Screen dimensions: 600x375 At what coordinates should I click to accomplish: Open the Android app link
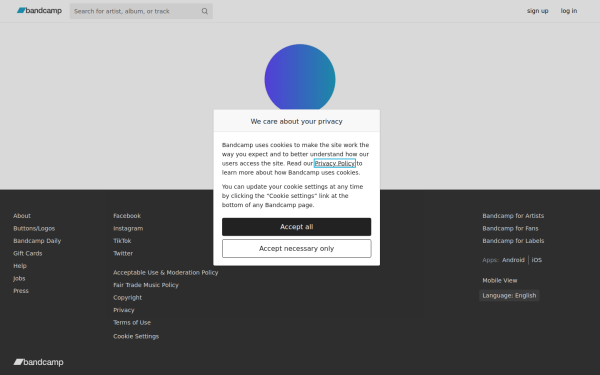click(x=513, y=260)
